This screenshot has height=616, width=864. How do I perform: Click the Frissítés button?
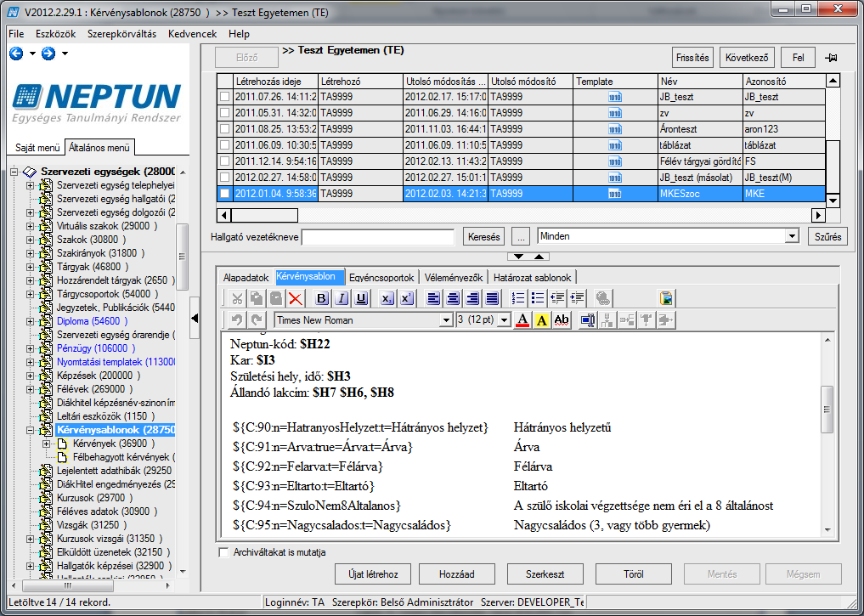[x=692, y=58]
